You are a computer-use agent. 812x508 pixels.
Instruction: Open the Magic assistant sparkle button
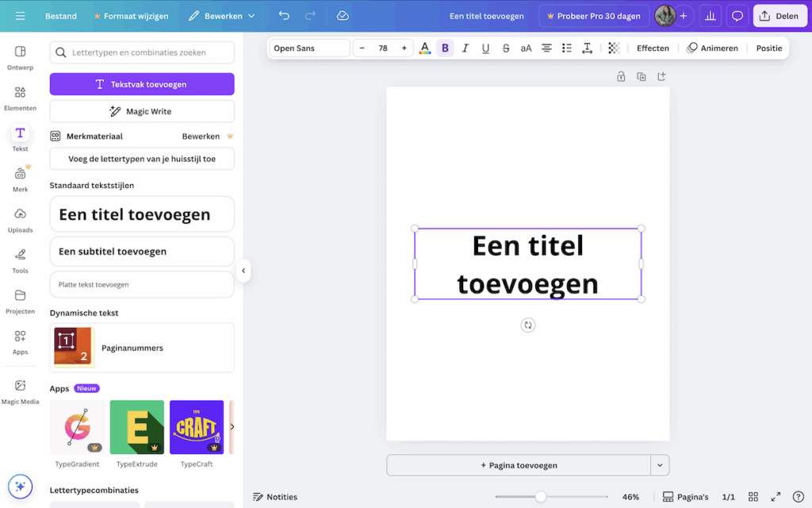point(21,486)
